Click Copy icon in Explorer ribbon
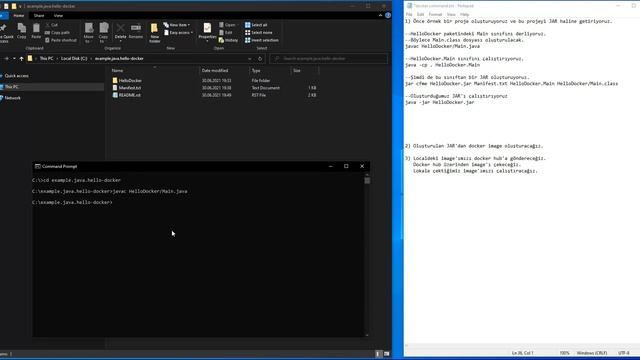 [x=22, y=31]
